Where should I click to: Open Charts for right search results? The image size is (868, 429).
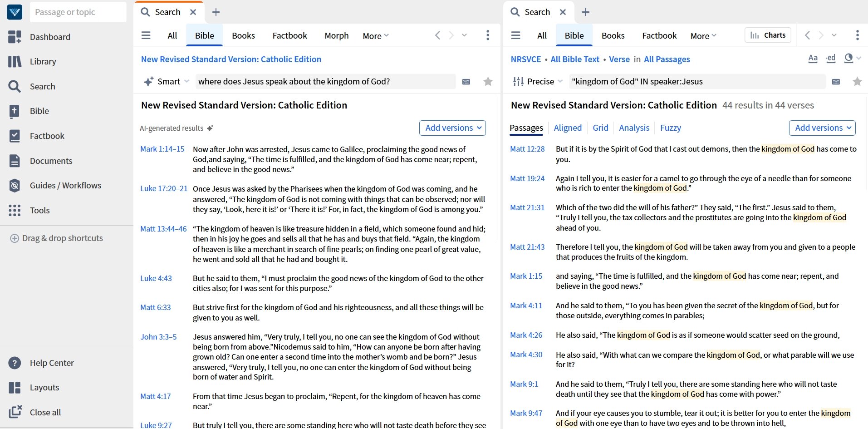[x=768, y=35]
